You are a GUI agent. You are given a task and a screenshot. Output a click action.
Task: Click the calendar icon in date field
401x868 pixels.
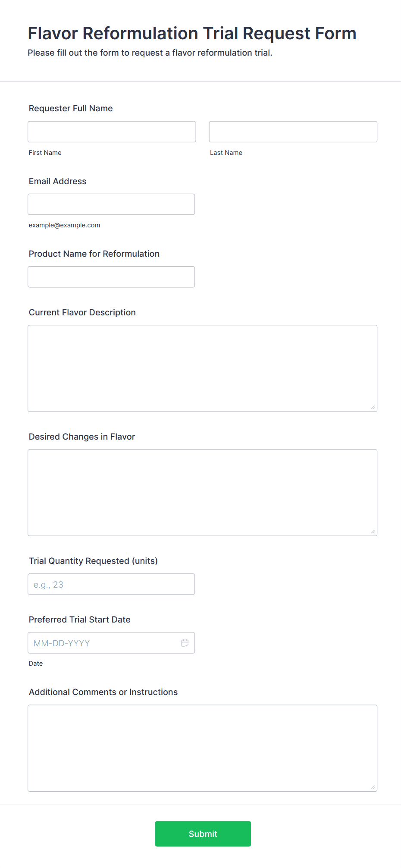(185, 643)
